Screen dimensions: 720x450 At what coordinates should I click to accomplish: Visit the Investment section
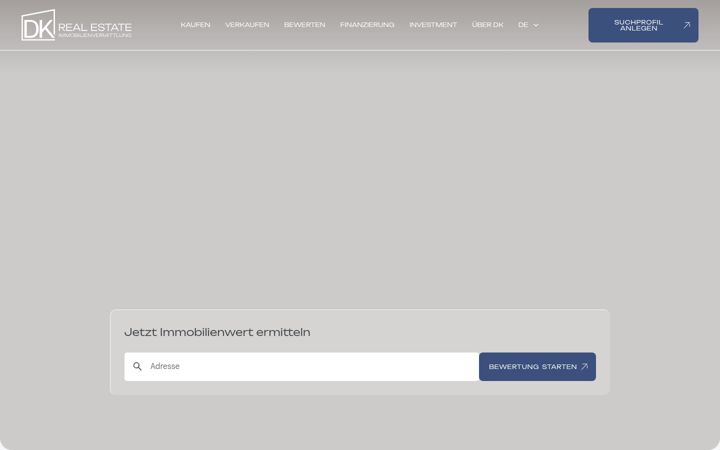[433, 25]
